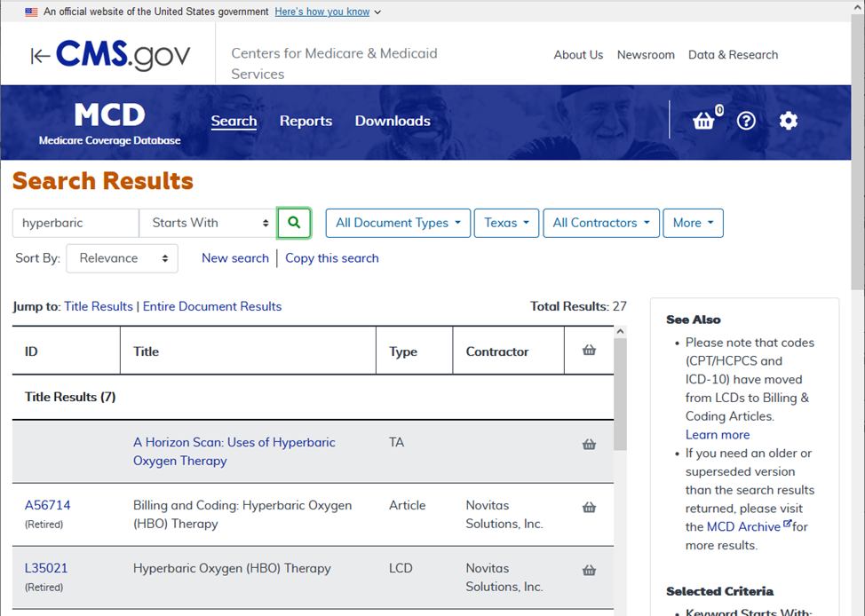Click the Article type cell
The width and height of the screenshot is (865, 616).
(x=407, y=505)
